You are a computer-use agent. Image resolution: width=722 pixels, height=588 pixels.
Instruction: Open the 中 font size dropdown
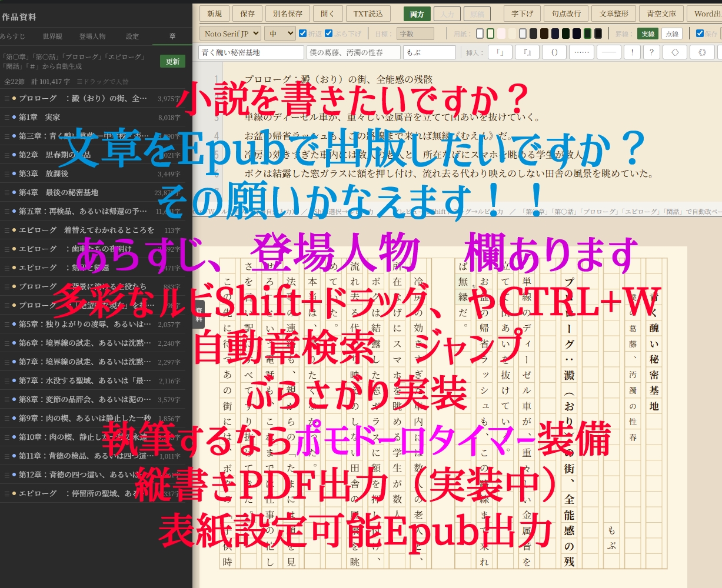click(280, 34)
